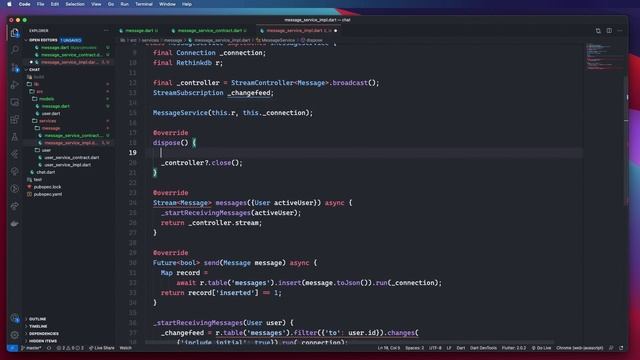Screen dimensions: 640x360
Task: Expand the TIMELINE section
Action: (x=38, y=327)
